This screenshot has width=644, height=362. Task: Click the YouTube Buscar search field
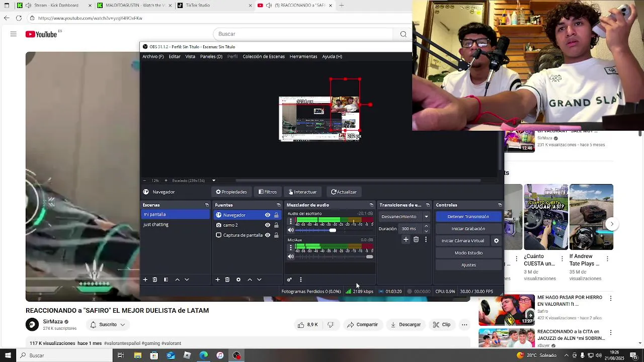pos(304,34)
